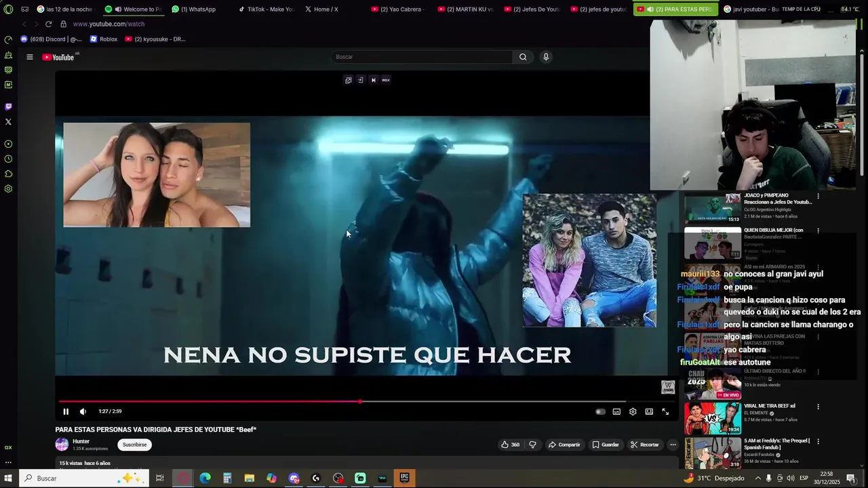Open '5 AM at Freddy's: The Prequel' video
The image size is (868, 488).
pos(776,444)
